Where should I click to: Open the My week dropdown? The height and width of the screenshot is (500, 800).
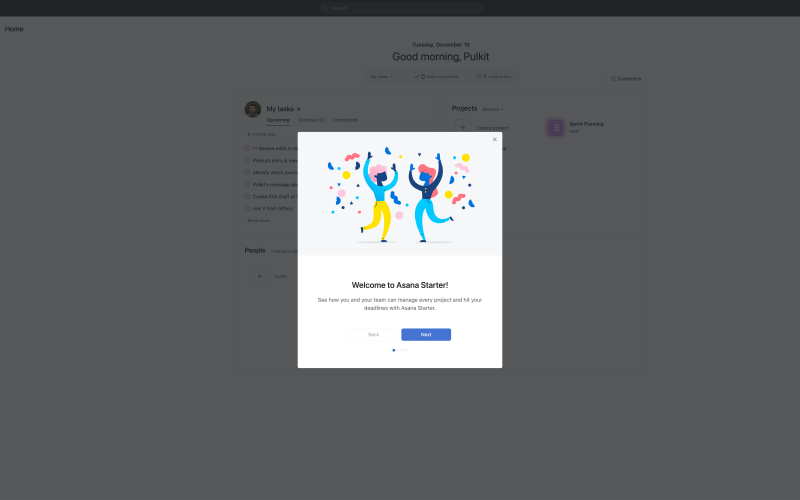click(x=382, y=77)
